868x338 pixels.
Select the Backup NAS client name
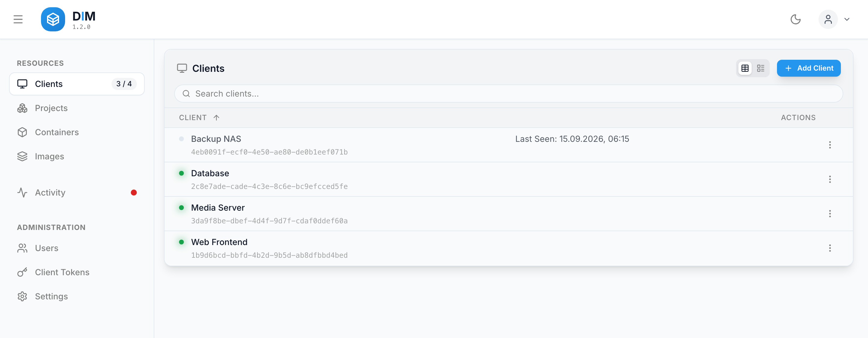[x=216, y=139]
